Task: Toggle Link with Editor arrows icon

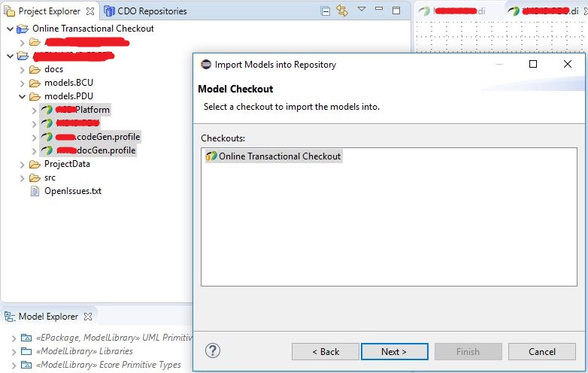Action: tap(342, 10)
